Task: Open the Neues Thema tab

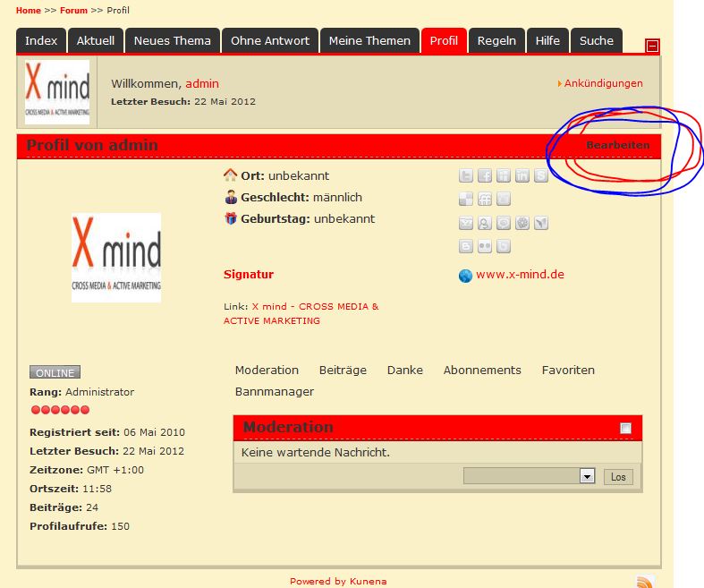Action: (172, 40)
